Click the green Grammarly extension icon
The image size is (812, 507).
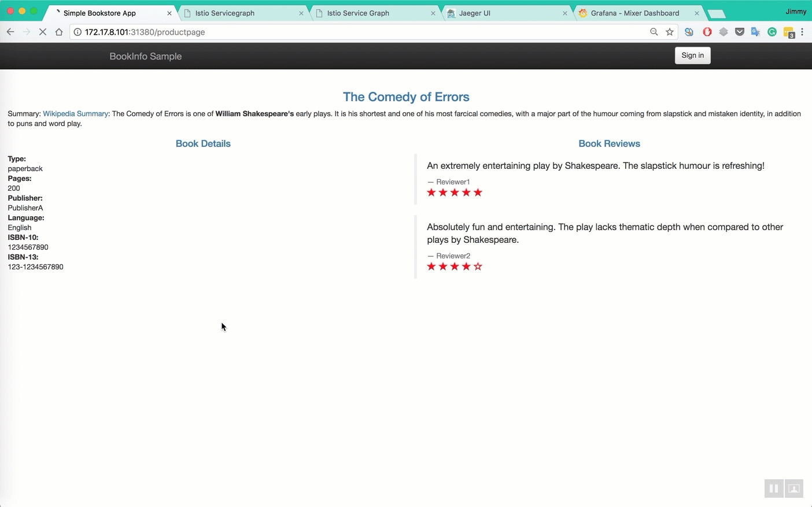772,32
